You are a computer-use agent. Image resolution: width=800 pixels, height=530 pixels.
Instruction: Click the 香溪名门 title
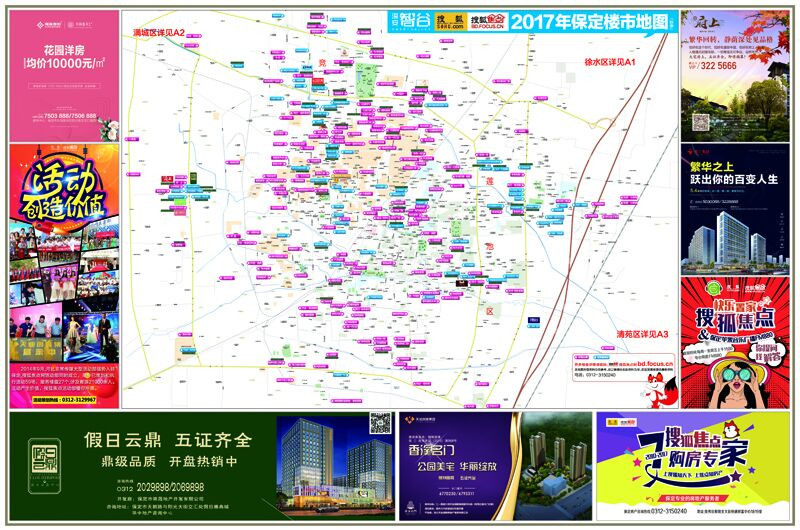[x=431, y=450]
